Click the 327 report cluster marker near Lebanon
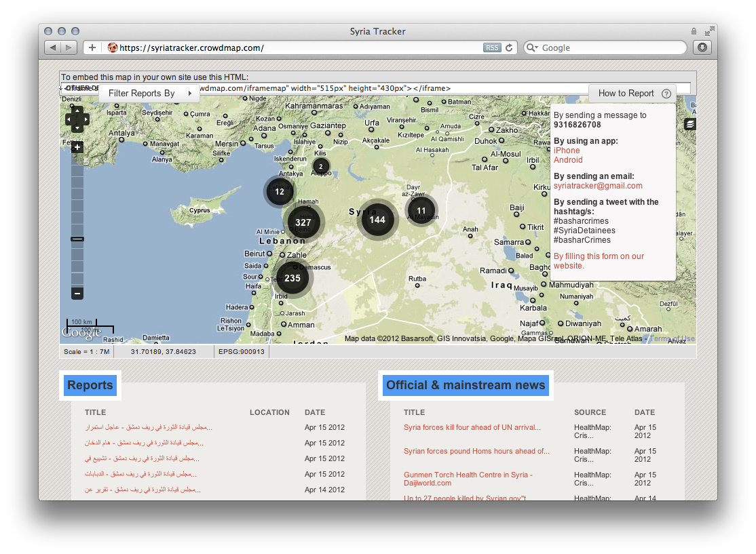The width and height of the screenshot is (756, 554). coord(303,222)
